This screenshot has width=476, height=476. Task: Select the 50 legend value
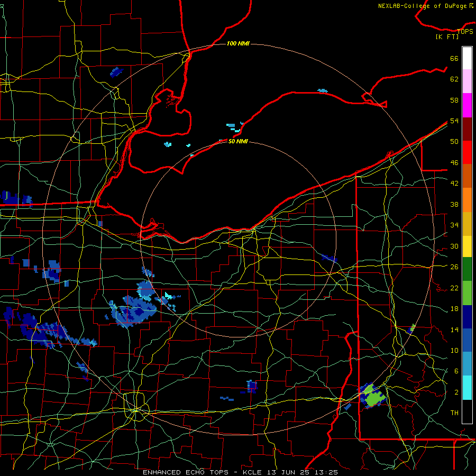(x=454, y=142)
